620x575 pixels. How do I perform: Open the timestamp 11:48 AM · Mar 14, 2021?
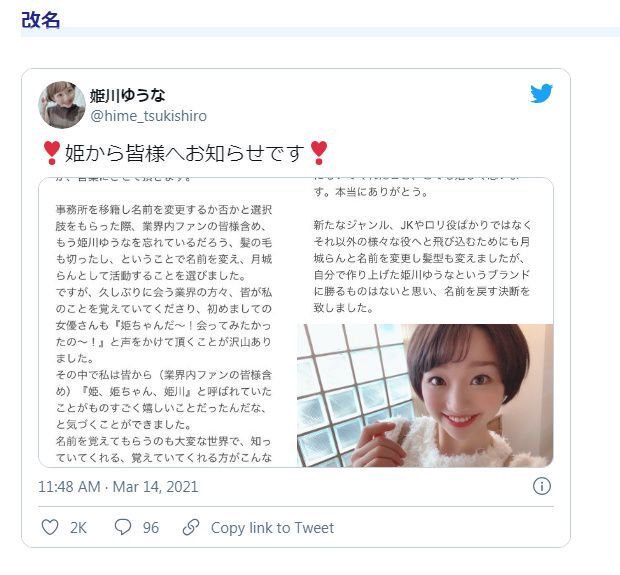point(118,486)
